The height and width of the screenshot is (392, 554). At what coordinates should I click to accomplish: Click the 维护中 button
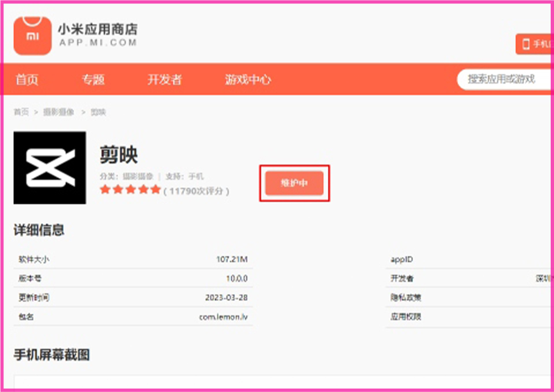(x=294, y=183)
